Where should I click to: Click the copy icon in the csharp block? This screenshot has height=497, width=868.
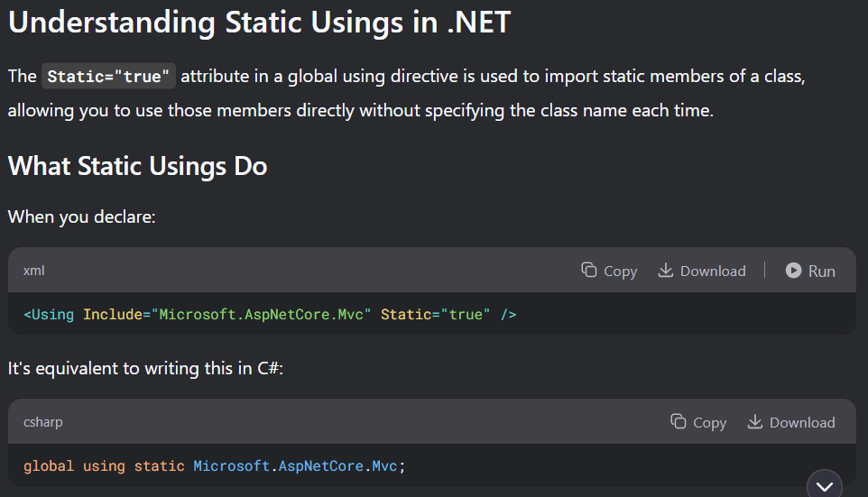(679, 422)
